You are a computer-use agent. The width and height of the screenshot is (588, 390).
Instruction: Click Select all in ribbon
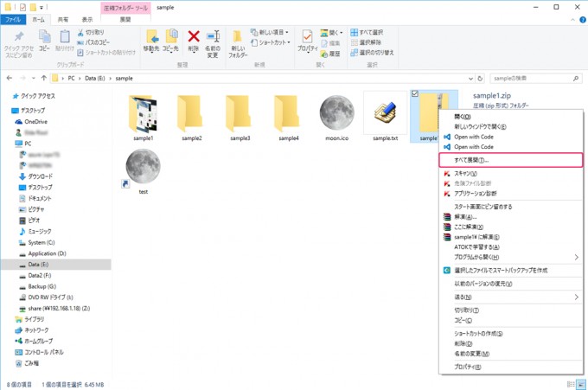click(367, 32)
